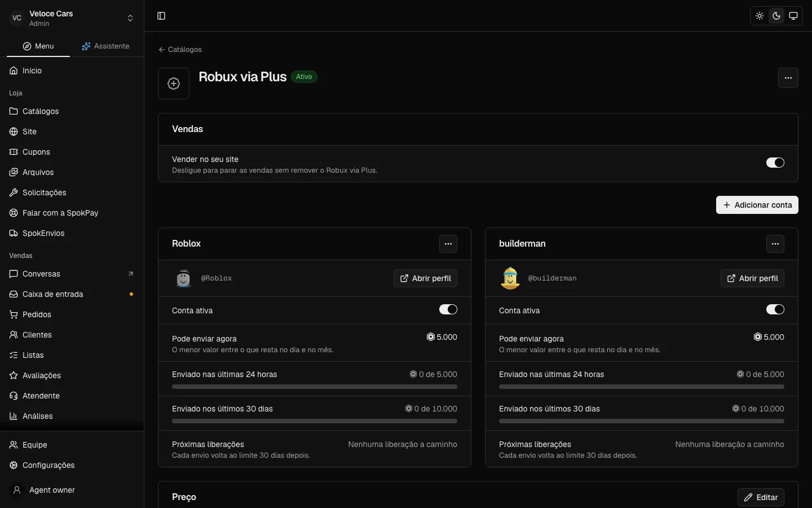Open Arquivos section
The width and height of the screenshot is (812, 508).
72,172
